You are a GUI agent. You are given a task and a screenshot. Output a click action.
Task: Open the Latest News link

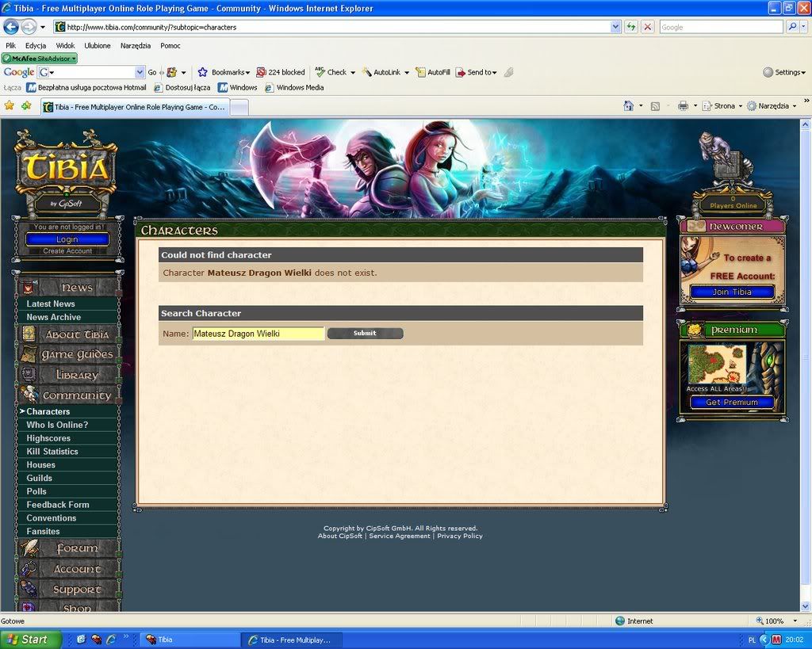click(51, 304)
